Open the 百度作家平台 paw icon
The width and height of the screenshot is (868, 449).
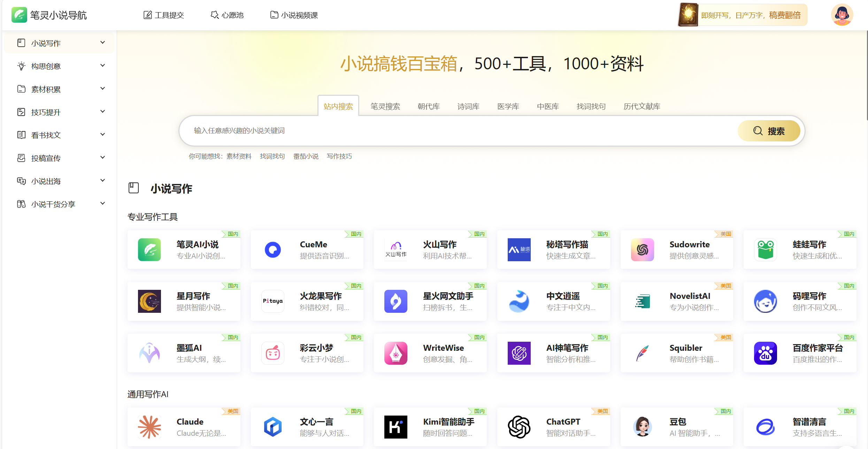(766, 353)
